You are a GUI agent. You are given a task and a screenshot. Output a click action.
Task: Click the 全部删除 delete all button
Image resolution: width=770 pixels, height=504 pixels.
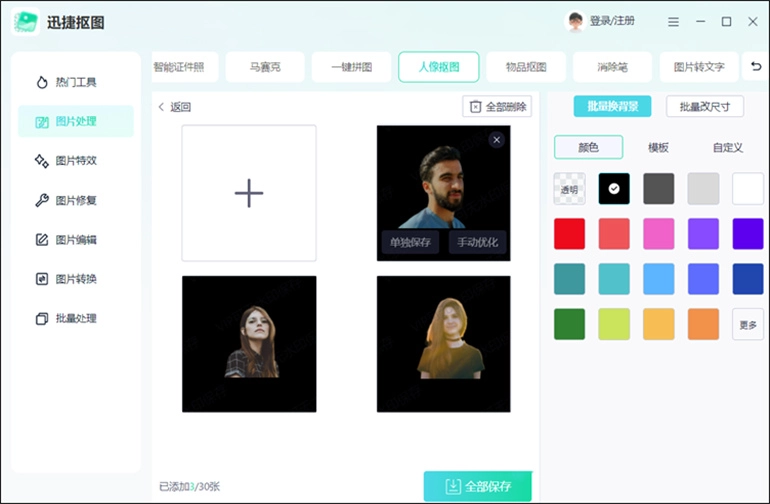498,107
